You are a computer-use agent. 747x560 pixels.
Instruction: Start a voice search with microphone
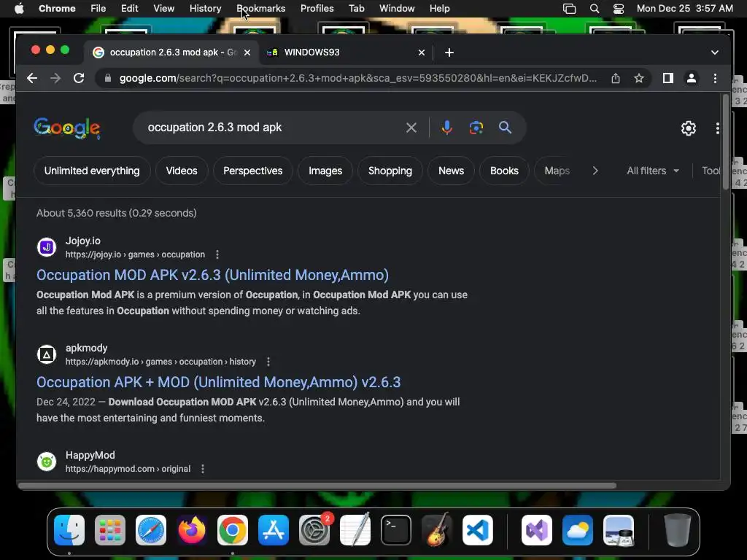(x=447, y=128)
